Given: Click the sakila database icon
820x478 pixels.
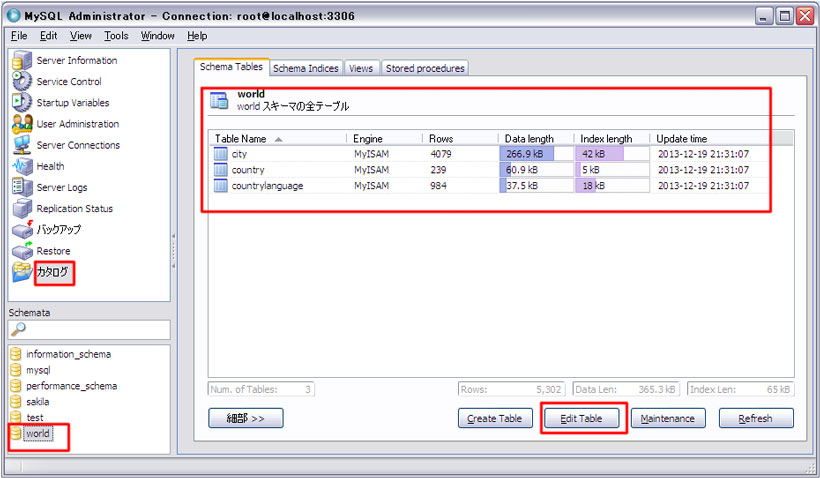Looking at the screenshot, I should pyautogui.click(x=16, y=402).
